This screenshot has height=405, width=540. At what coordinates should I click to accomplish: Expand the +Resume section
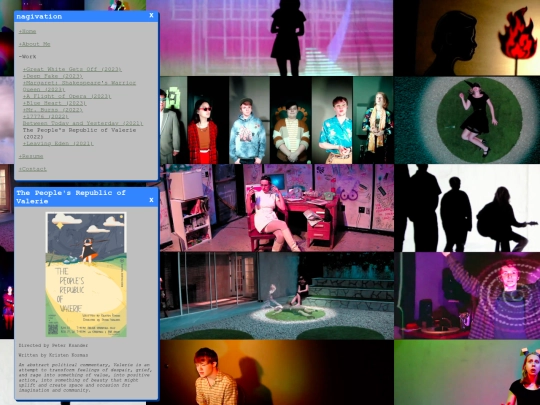tap(31, 156)
